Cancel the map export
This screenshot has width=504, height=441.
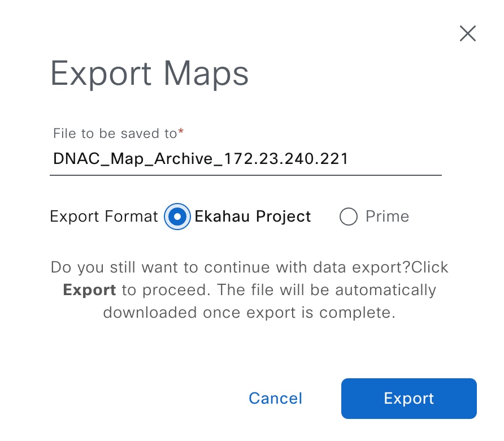pos(275,398)
